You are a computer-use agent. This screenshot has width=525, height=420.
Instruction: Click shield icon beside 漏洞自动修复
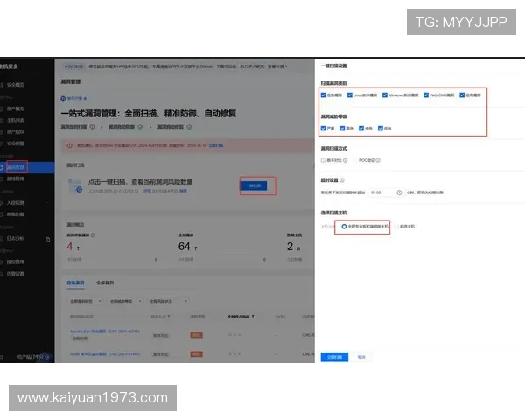[189, 127]
